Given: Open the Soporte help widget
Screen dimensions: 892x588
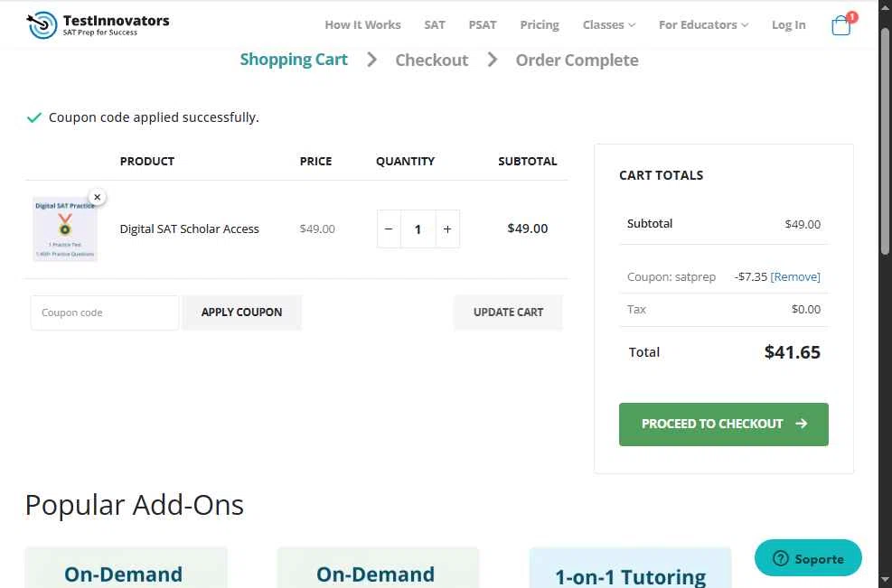Looking at the screenshot, I should (808, 558).
